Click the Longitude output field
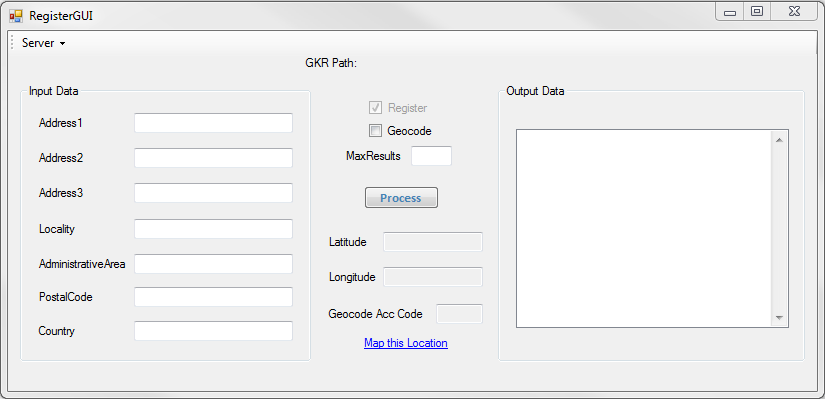Image resolution: width=825 pixels, height=399 pixels. 432,277
